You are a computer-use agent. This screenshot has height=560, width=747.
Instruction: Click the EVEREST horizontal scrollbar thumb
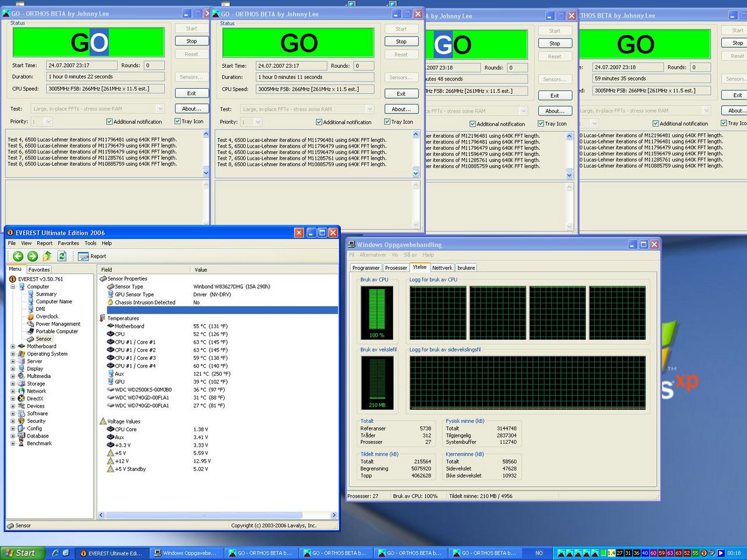click(204, 515)
